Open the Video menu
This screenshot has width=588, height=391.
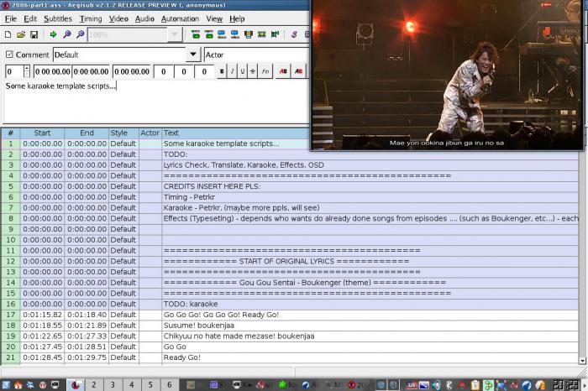point(118,18)
